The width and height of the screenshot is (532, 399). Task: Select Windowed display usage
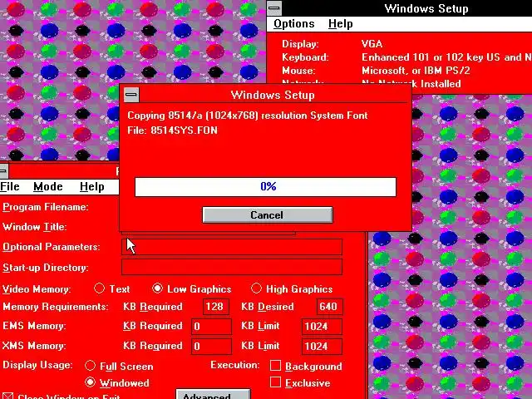coord(117,382)
